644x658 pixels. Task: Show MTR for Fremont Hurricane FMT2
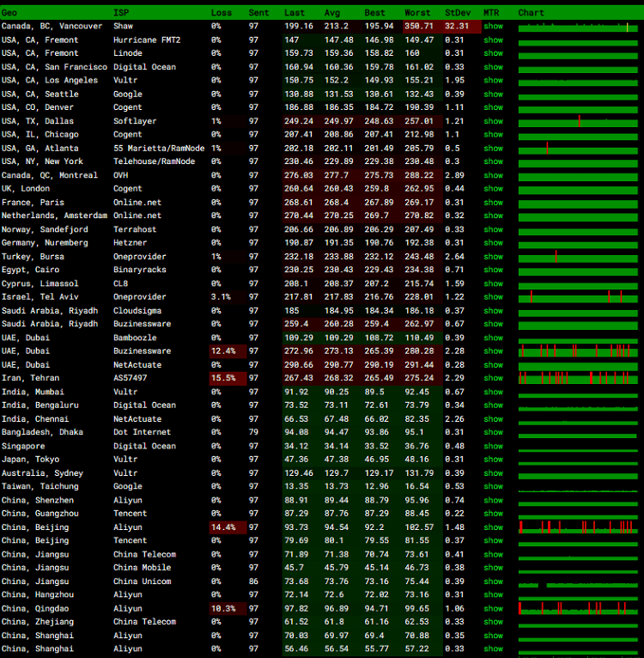pos(494,40)
